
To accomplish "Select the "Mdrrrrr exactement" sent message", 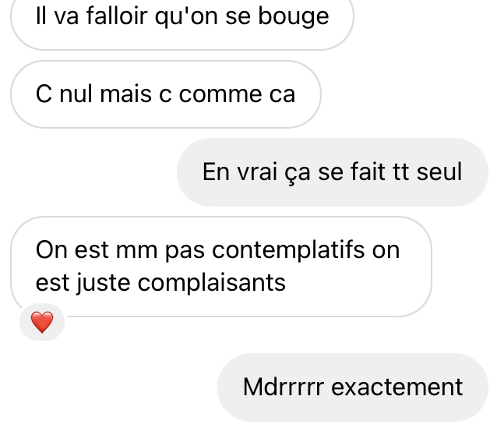I will point(353,387).
